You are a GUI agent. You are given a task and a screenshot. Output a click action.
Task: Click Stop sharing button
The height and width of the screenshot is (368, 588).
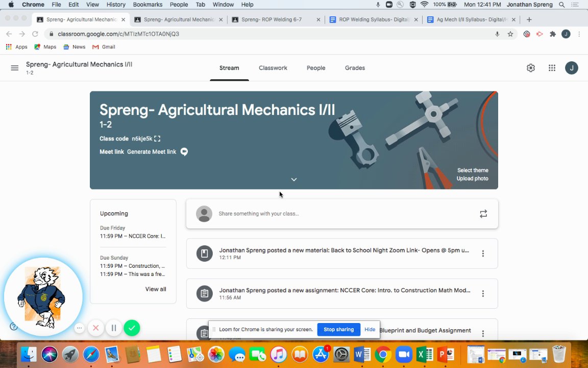tap(338, 329)
